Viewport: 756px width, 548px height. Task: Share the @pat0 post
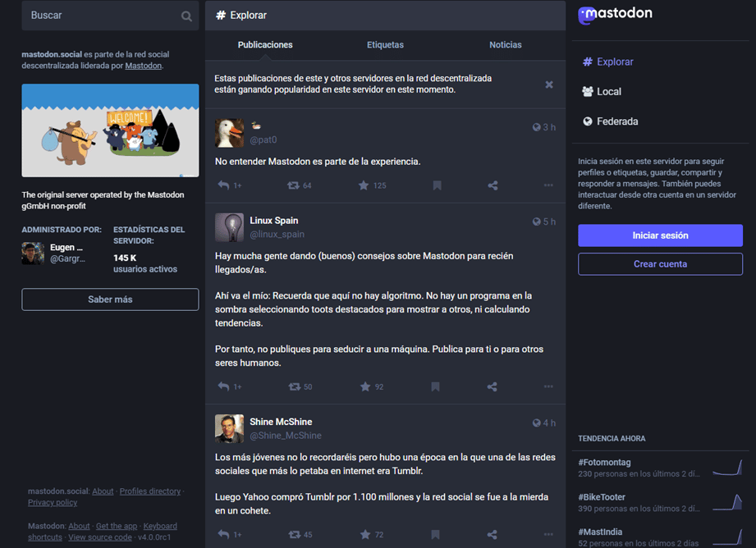click(x=493, y=185)
